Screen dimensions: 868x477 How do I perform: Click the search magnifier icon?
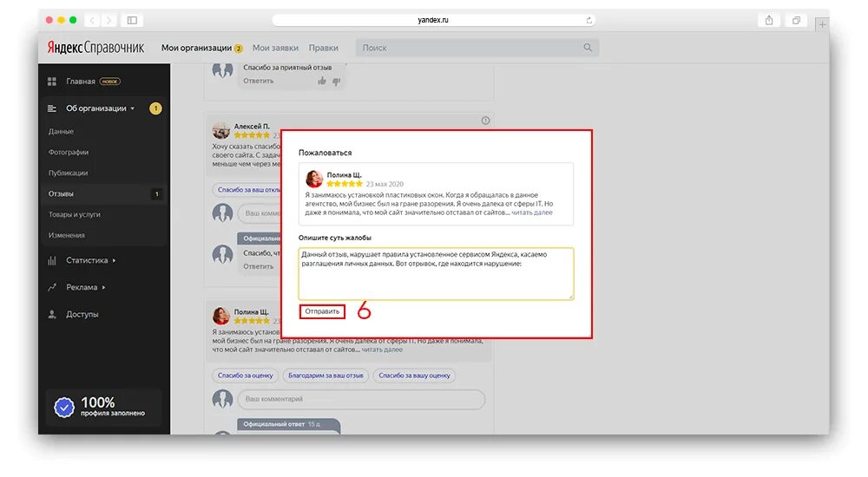tap(588, 48)
